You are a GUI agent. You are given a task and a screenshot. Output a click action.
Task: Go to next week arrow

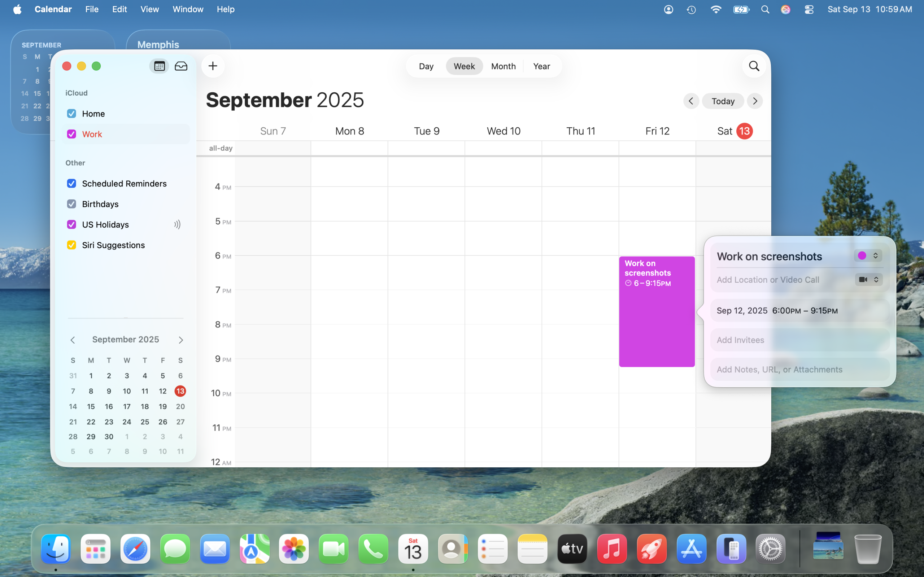click(754, 101)
